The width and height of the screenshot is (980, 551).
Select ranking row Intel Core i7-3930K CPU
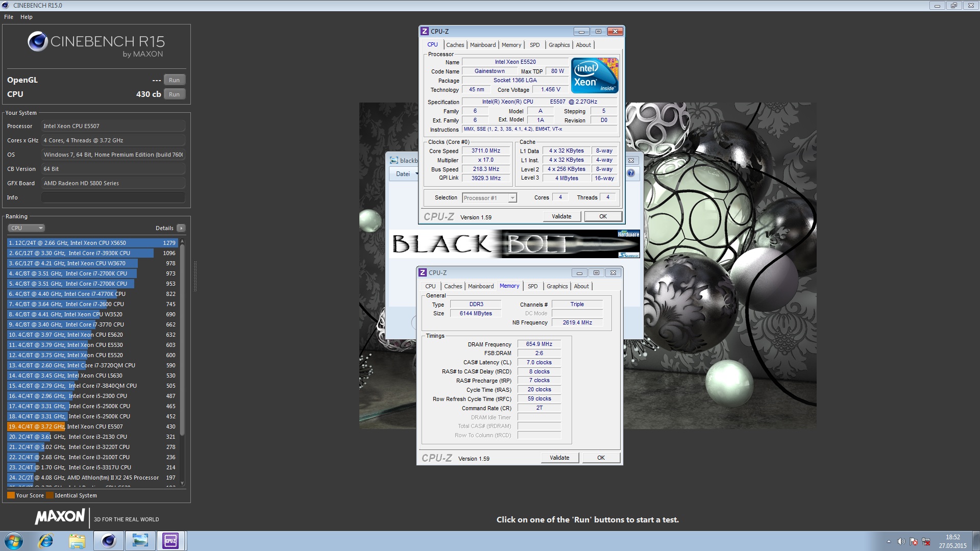92,253
